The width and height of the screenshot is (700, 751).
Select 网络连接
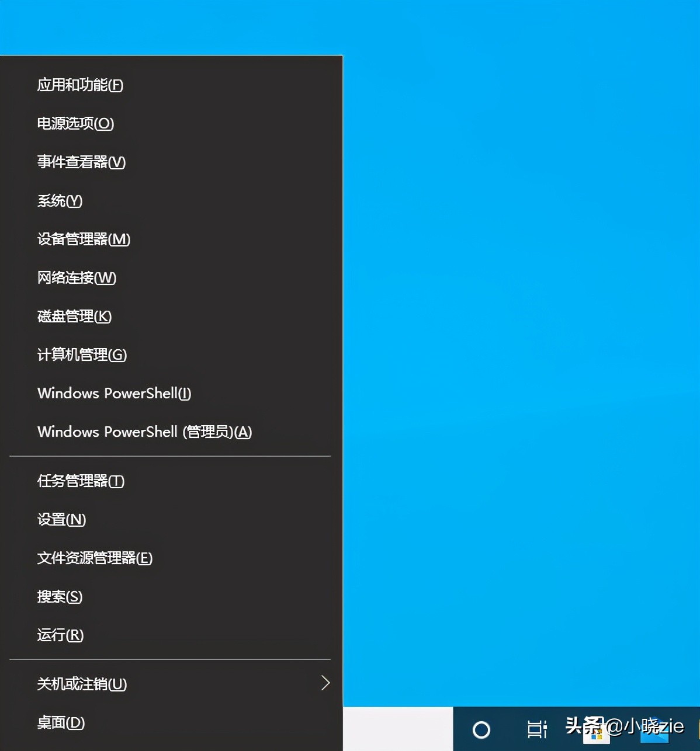75,278
